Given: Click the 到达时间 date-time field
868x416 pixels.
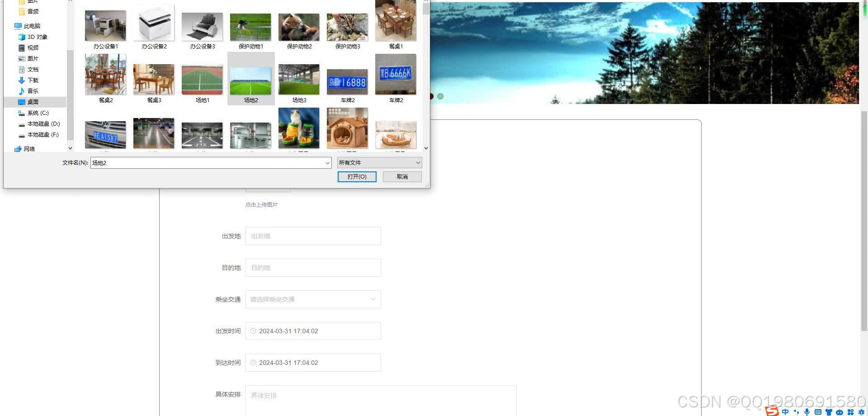Looking at the screenshot, I should pyautogui.click(x=313, y=363).
